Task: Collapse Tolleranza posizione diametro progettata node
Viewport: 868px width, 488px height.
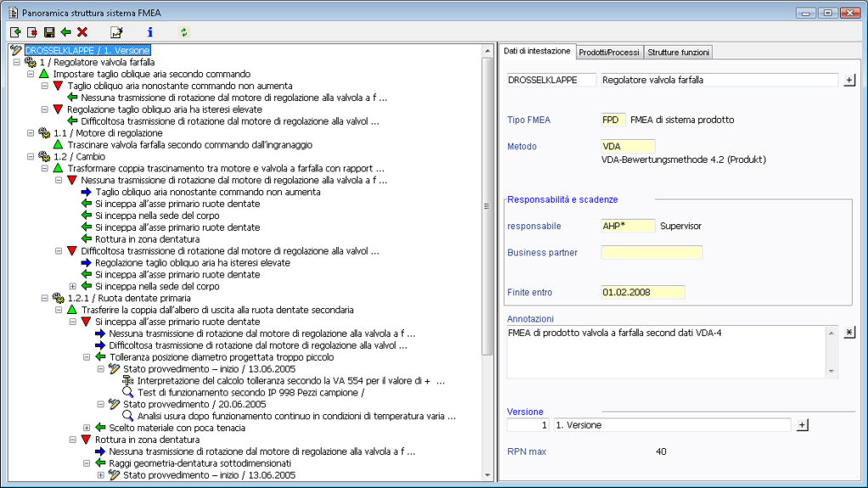Action: point(87,356)
